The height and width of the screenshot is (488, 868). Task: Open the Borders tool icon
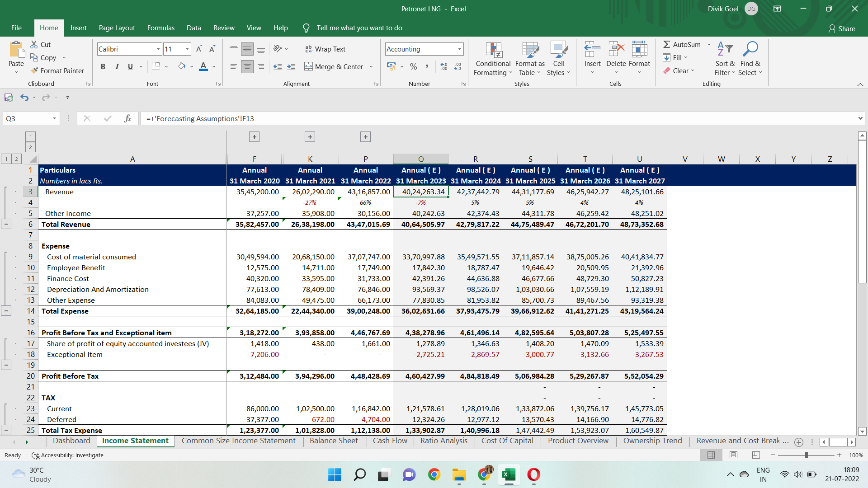tap(156, 66)
